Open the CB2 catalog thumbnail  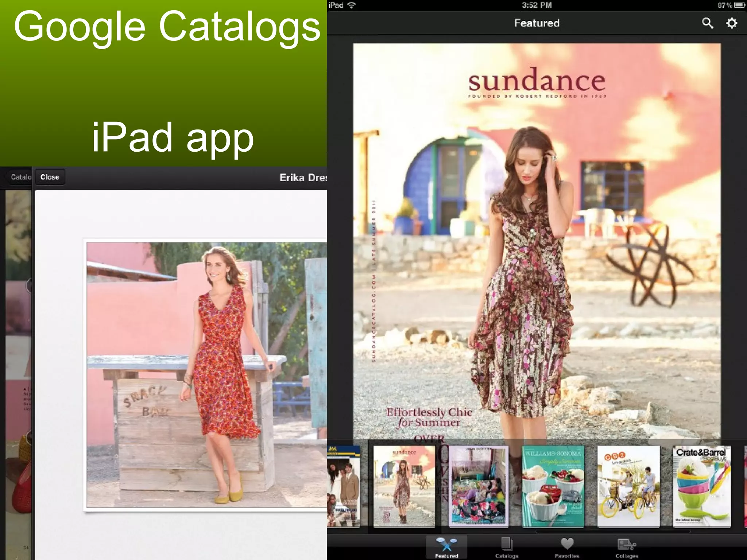click(628, 486)
